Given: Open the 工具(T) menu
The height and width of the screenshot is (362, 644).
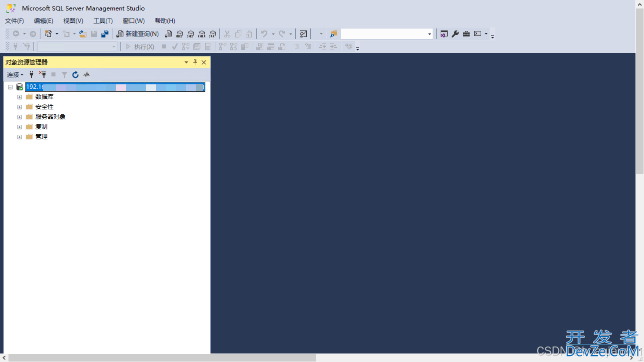Looking at the screenshot, I should click(x=103, y=21).
